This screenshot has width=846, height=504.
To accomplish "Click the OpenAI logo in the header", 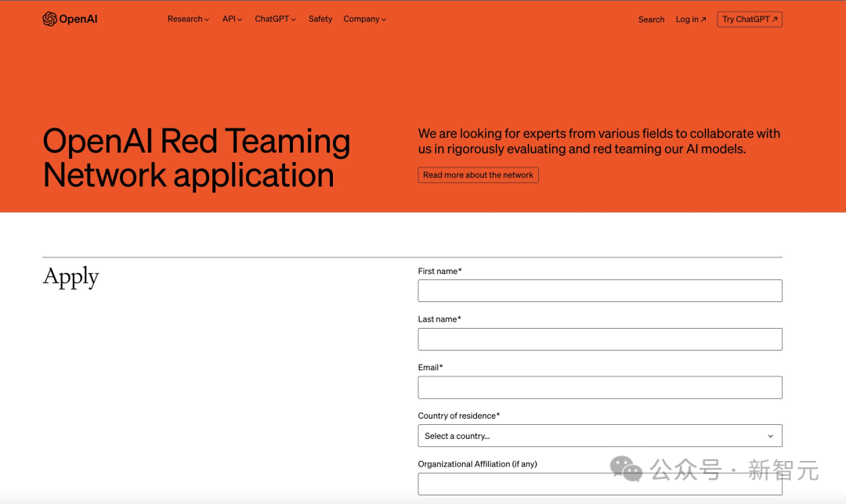I will [x=49, y=19].
